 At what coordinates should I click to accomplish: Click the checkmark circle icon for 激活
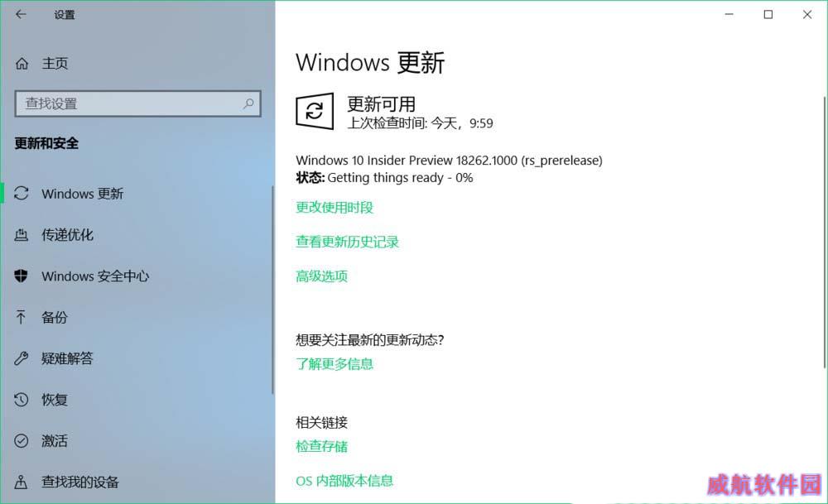(22, 440)
